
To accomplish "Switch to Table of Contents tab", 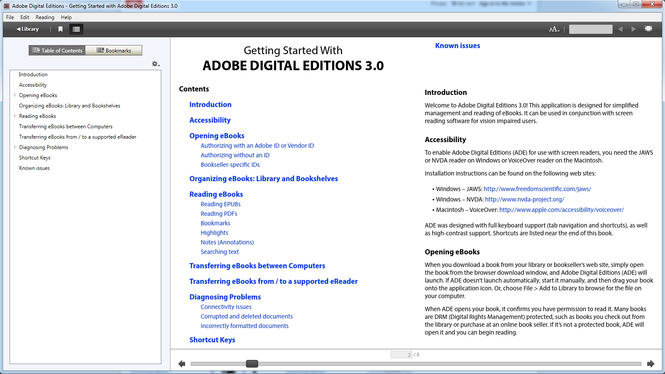I will point(57,50).
